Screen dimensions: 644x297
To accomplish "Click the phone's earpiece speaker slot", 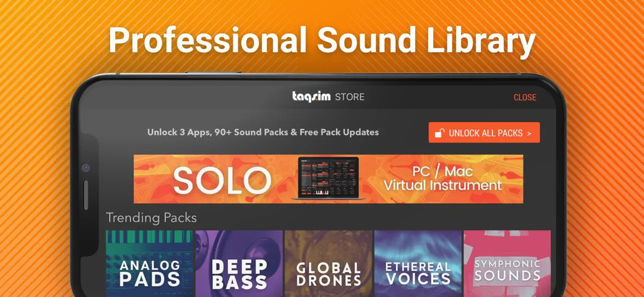I will pos(86,195).
